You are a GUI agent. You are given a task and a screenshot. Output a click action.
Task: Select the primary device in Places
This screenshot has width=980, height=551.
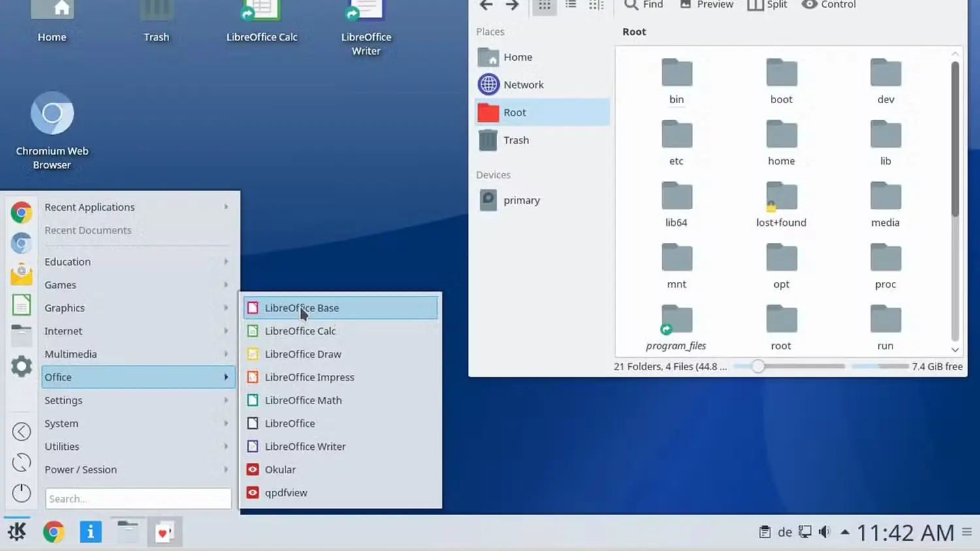[x=542, y=200]
